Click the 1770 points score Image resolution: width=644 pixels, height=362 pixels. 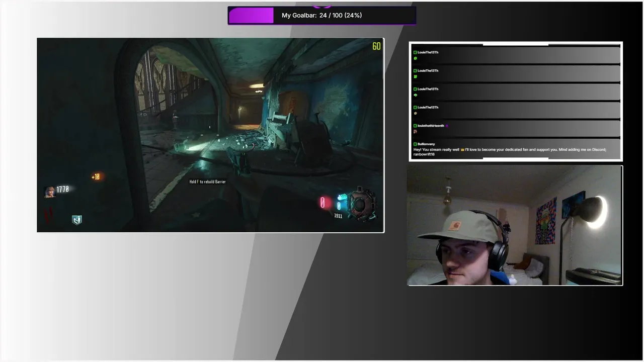63,190
